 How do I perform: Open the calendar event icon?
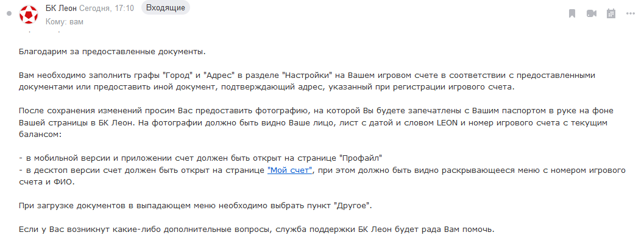tap(611, 13)
